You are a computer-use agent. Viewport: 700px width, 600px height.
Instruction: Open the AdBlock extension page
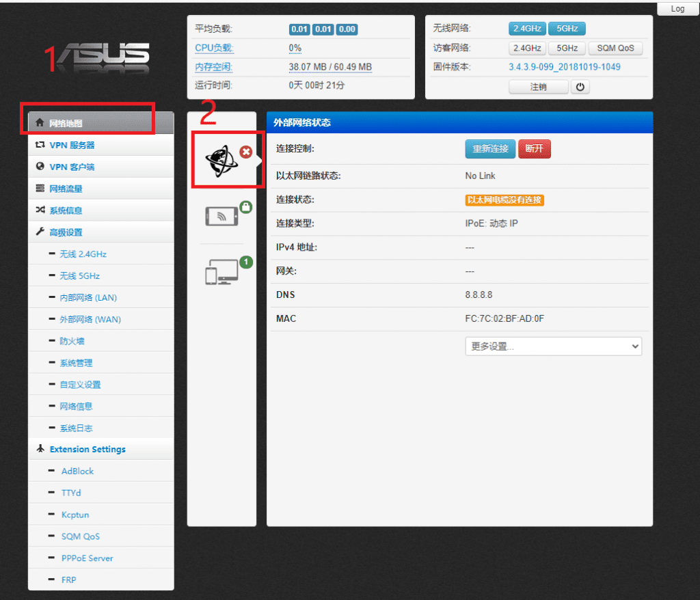click(x=101, y=471)
